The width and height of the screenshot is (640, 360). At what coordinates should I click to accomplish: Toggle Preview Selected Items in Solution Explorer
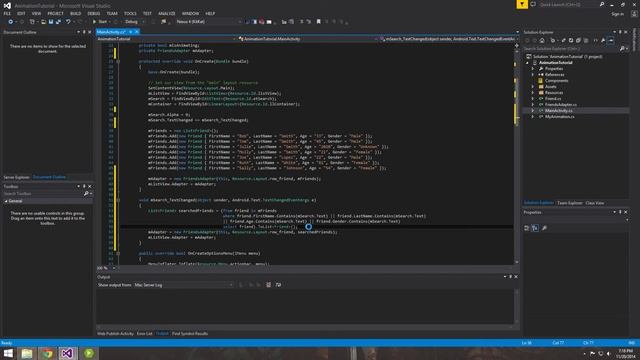611,40
